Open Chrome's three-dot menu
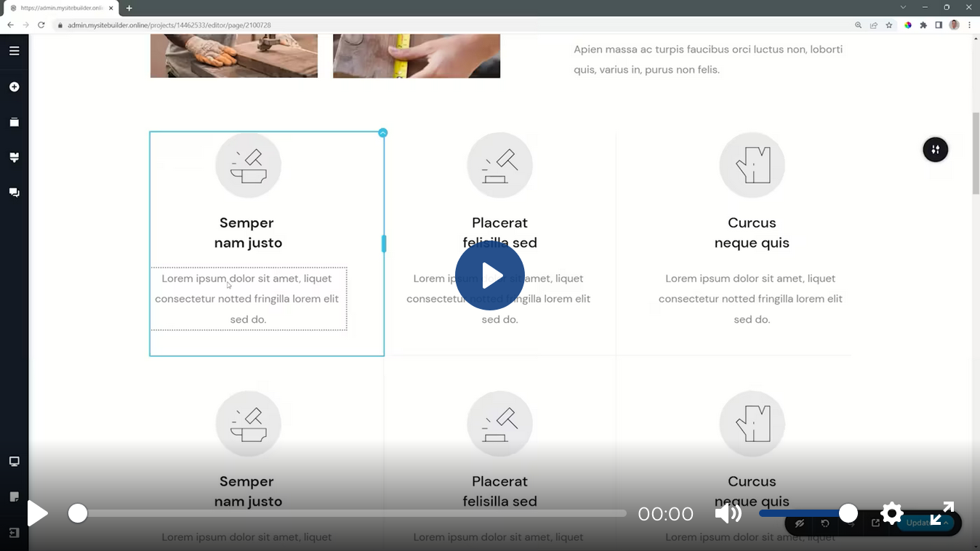The image size is (980, 551). [970, 25]
